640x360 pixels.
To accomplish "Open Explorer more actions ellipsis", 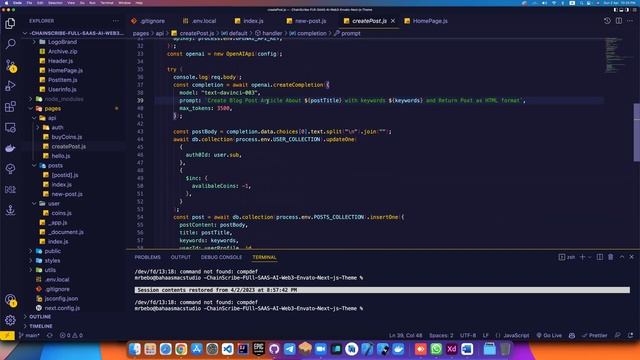I will point(116,21).
